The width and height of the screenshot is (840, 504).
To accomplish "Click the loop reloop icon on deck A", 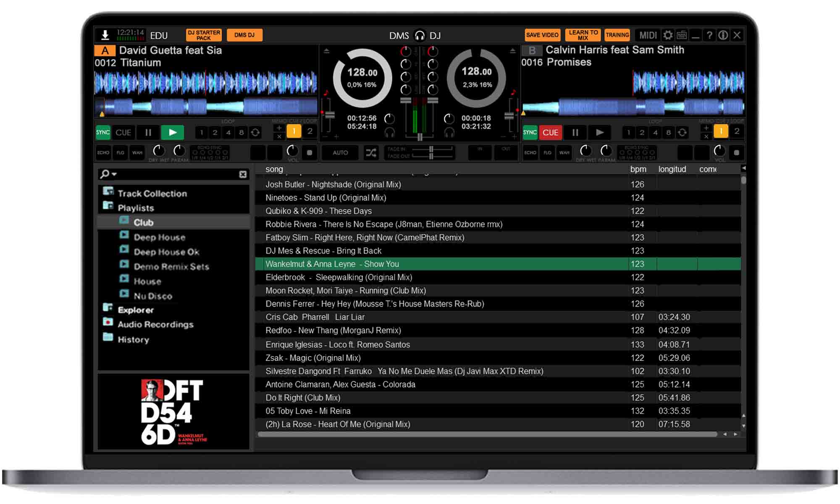I will click(x=255, y=132).
